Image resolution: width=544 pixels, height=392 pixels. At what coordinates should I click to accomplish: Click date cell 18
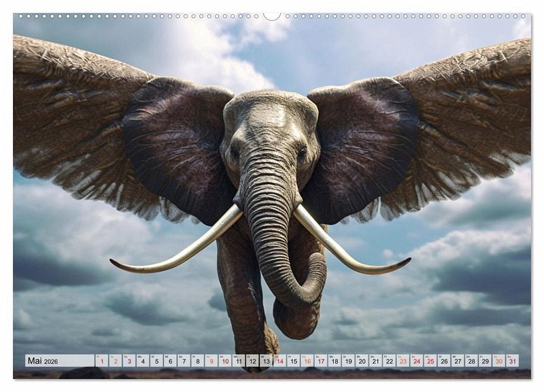pos(334,361)
